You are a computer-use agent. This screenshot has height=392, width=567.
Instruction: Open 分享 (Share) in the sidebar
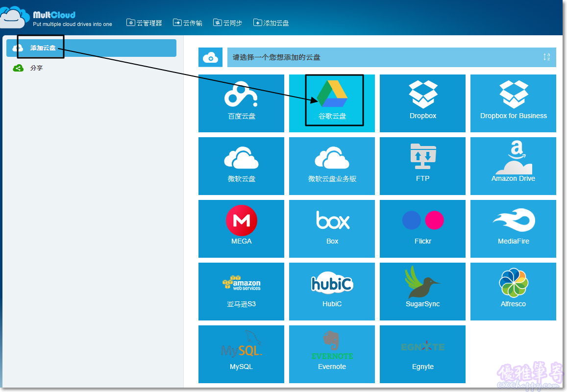[36, 68]
